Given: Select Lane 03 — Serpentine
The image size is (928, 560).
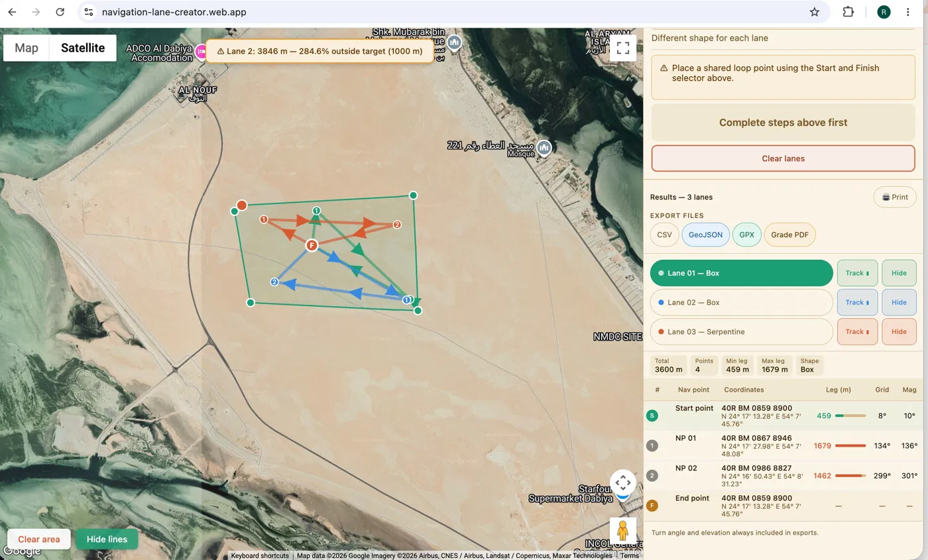Looking at the screenshot, I should (741, 331).
